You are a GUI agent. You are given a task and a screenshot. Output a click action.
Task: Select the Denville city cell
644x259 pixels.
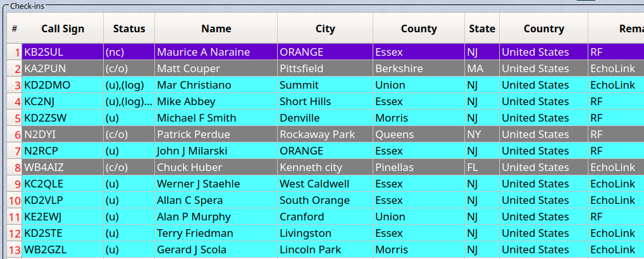pos(325,118)
